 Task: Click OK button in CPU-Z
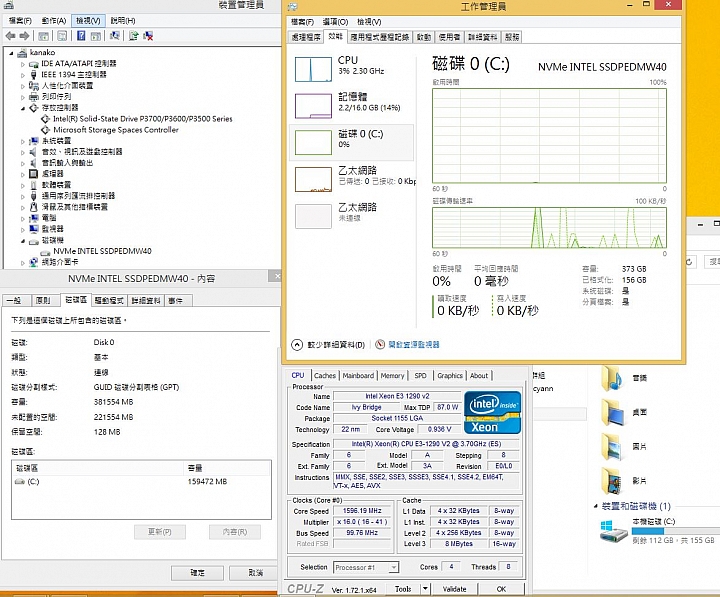click(501, 589)
